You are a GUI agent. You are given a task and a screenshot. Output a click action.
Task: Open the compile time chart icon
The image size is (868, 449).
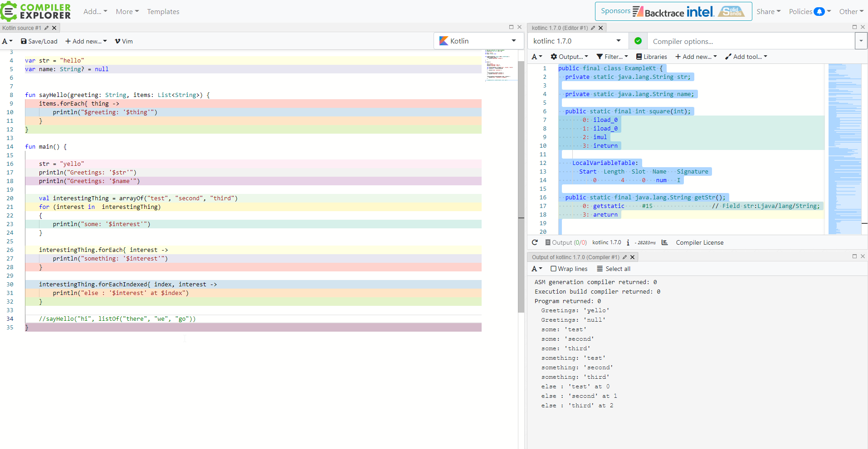point(664,242)
